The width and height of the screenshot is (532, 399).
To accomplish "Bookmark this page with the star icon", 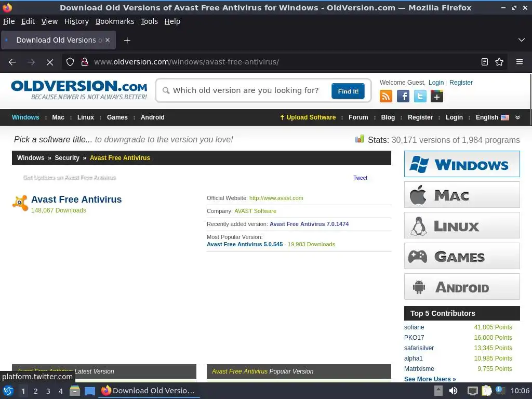I will pyautogui.click(x=499, y=62).
